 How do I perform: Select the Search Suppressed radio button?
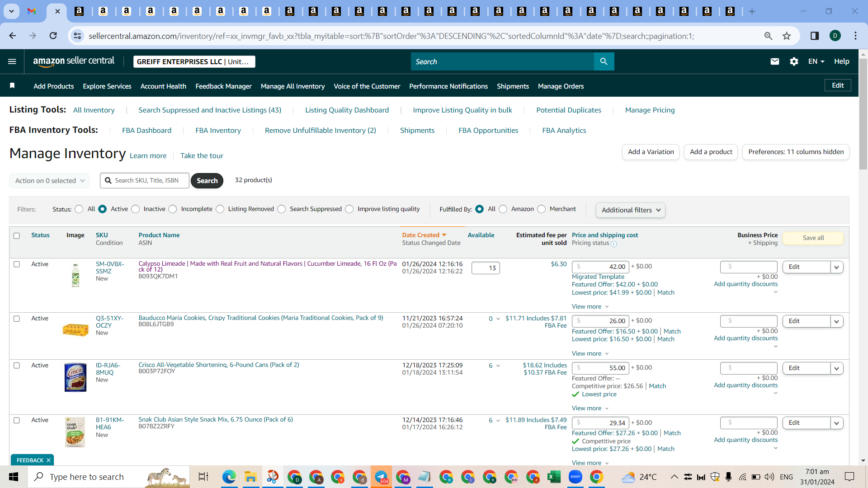(x=282, y=209)
